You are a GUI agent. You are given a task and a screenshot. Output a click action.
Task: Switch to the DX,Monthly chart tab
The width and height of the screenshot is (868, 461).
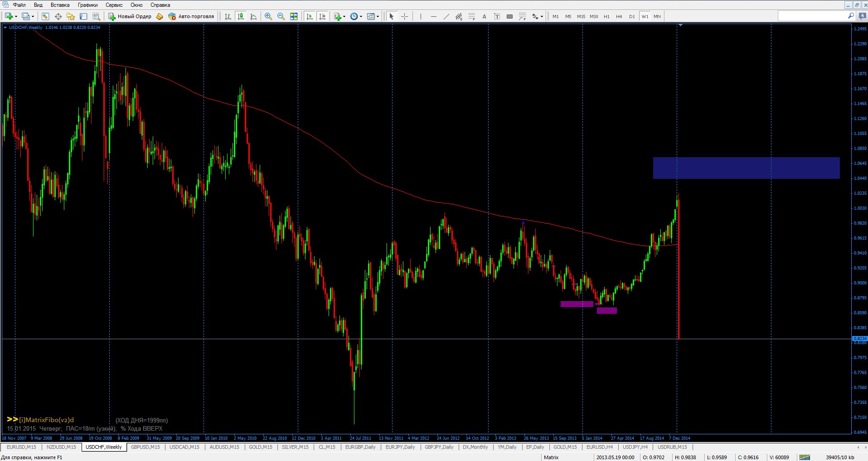tap(475, 447)
